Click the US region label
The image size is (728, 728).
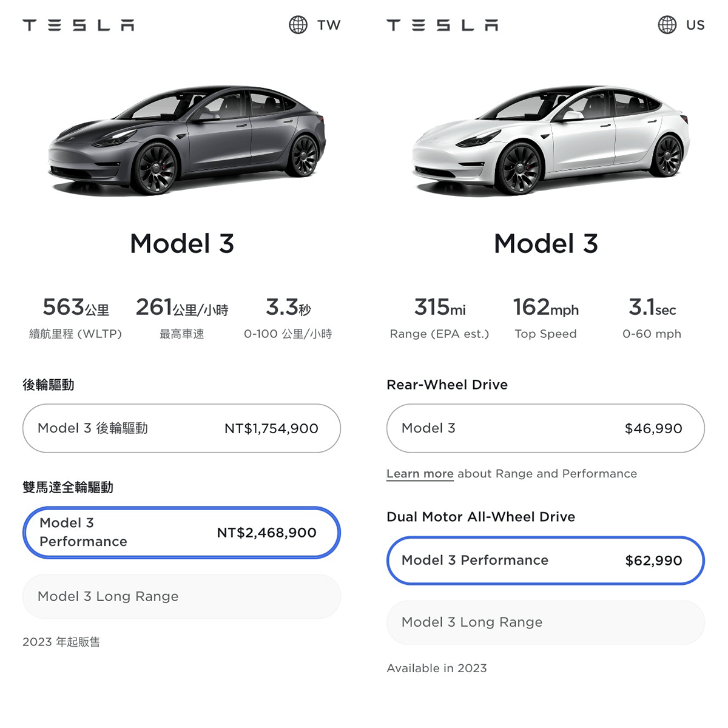[x=695, y=25]
